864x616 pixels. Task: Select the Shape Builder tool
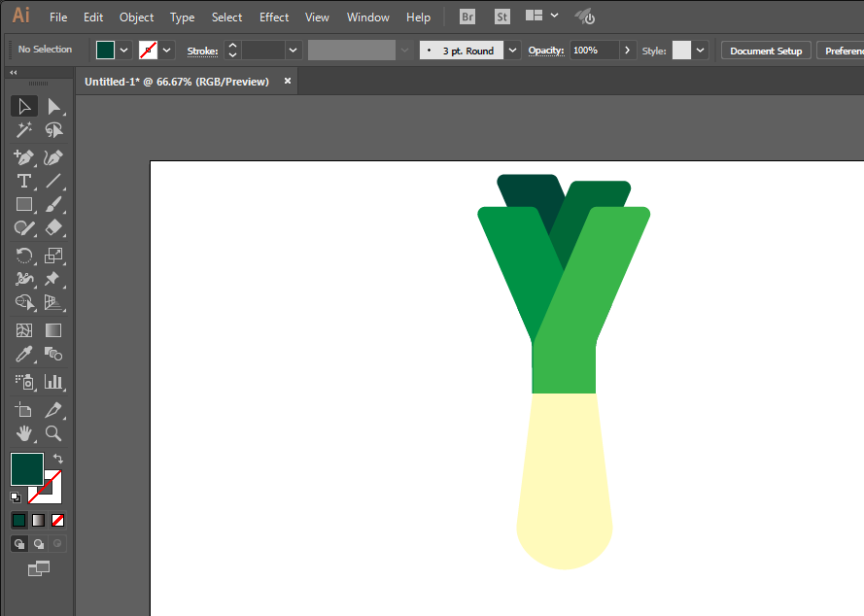click(24, 302)
